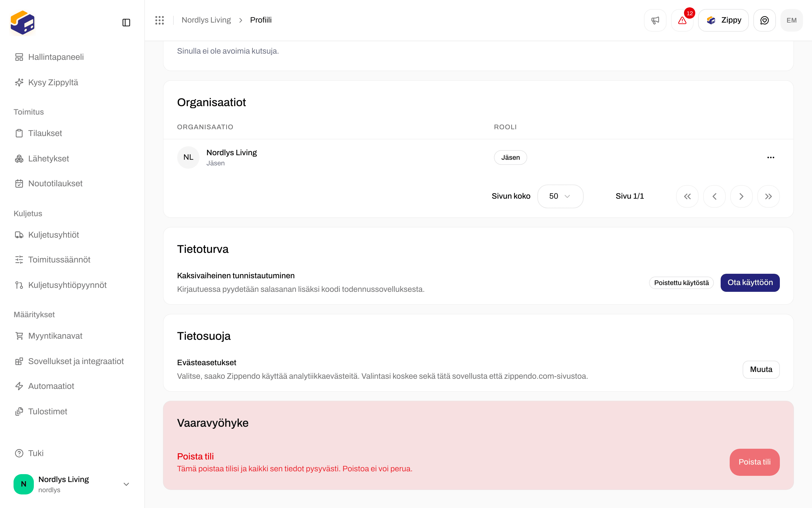Click the lightning icon beside Automaatiot
This screenshot has width=812, height=508.
pos(19,386)
